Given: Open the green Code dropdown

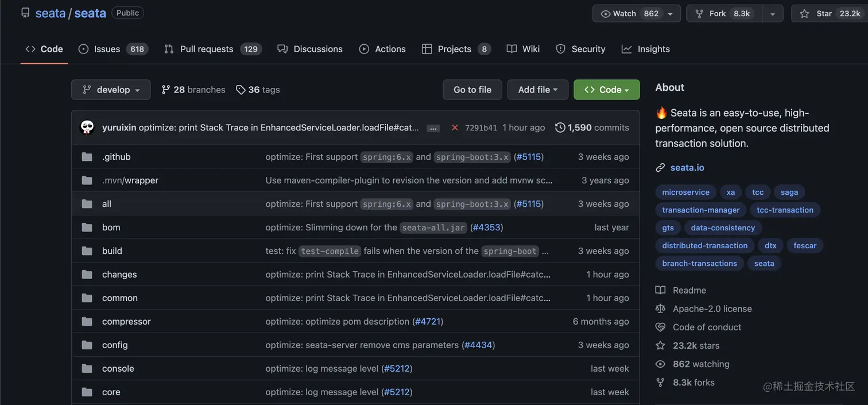Looking at the screenshot, I should (607, 90).
